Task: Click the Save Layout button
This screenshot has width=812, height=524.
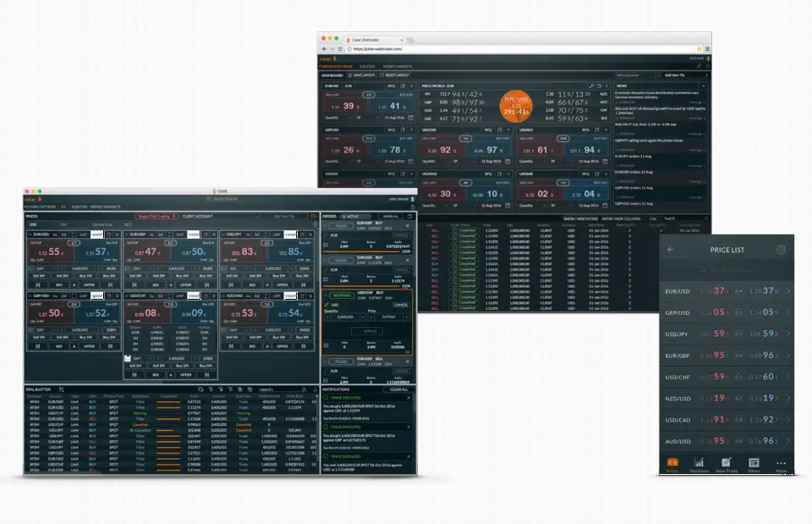Action: (363, 75)
